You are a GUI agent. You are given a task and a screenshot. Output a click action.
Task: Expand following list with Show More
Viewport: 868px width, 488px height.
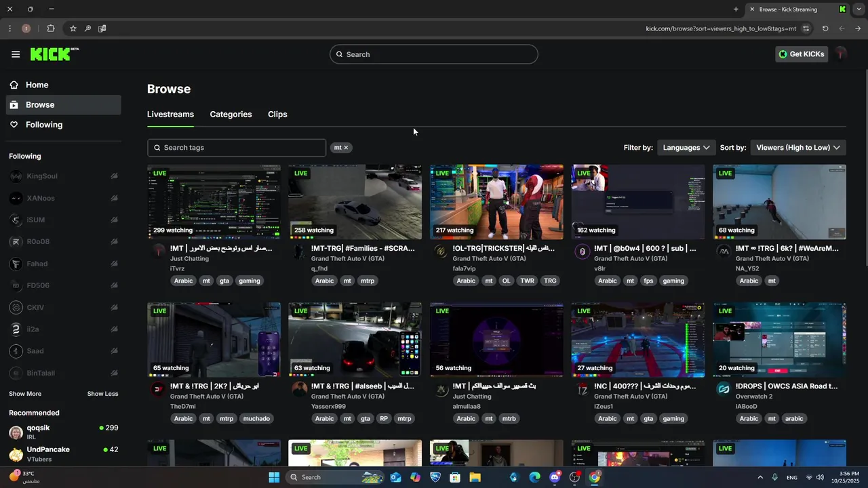coord(25,394)
